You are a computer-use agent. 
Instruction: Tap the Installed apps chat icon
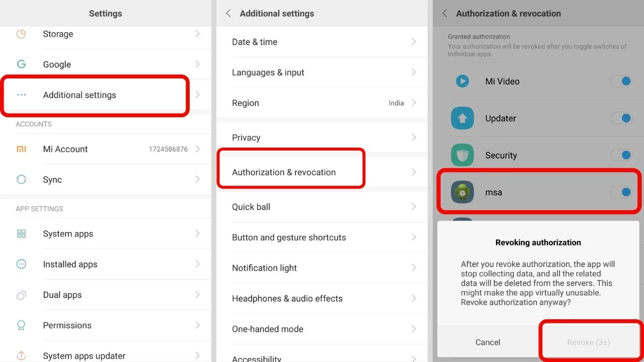21,264
